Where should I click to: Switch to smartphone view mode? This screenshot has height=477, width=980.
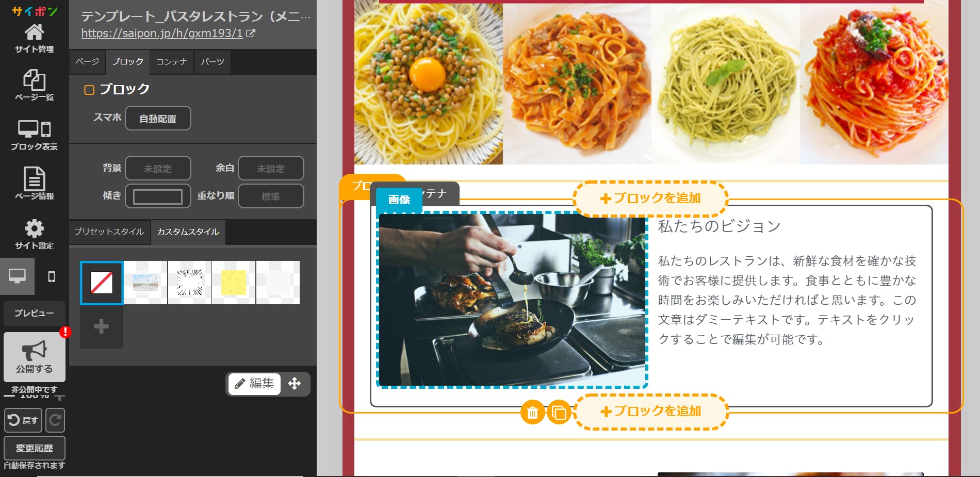[x=52, y=277]
